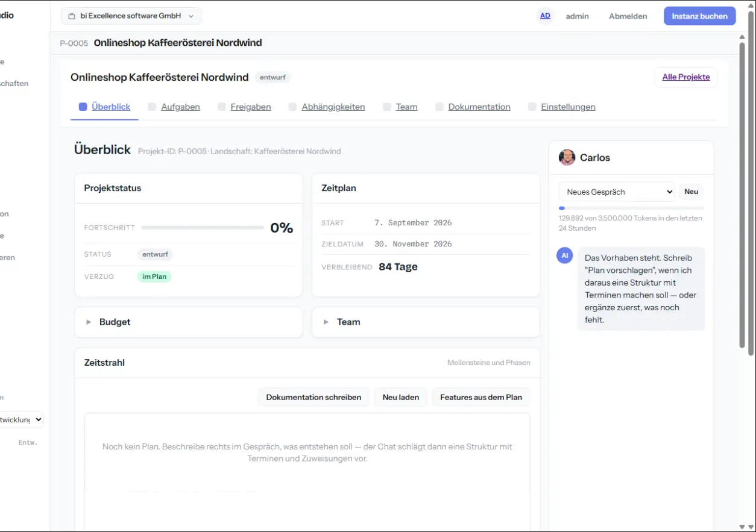Open the Team tab
756x532 pixels.
[x=406, y=107]
